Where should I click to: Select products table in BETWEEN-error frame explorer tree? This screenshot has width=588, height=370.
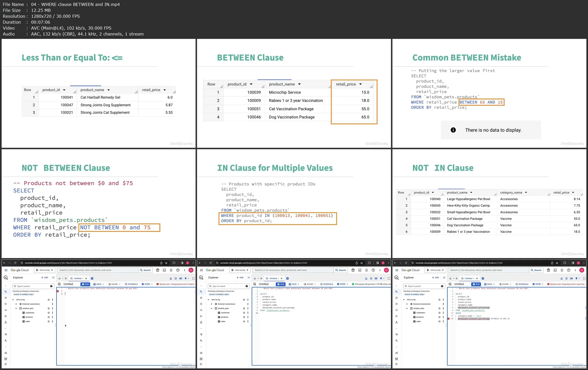click(420, 317)
